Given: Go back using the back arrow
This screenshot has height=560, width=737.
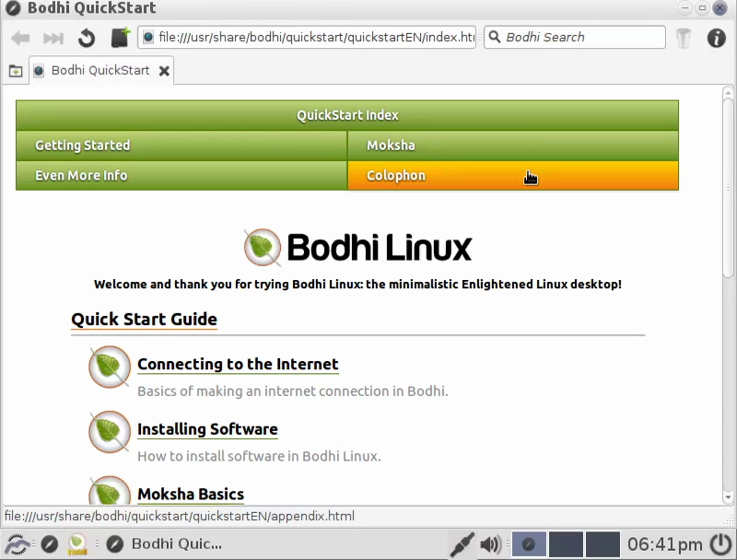Looking at the screenshot, I should 20,38.
